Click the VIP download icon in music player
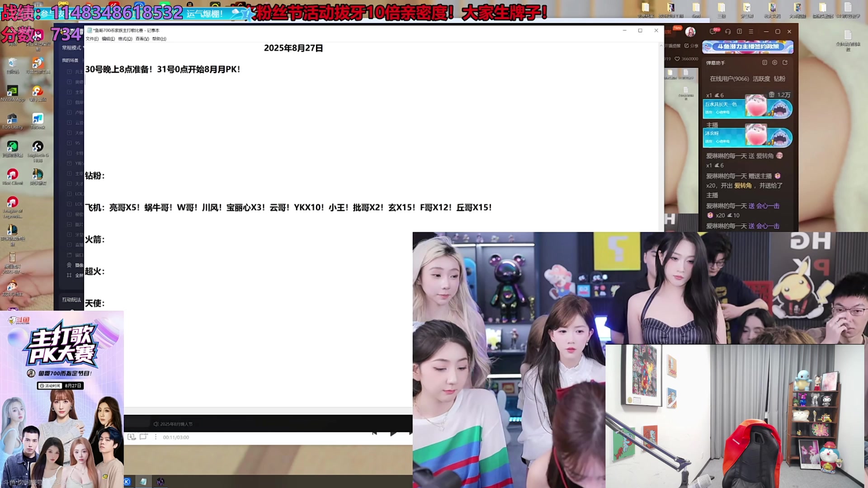Screen dimensions: 868x488 click(x=131, y=437)
